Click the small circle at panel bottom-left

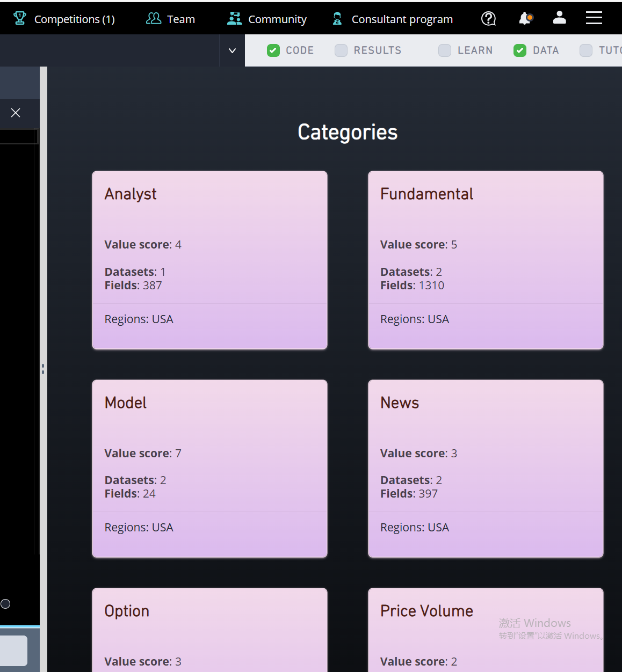pos(5,604)
